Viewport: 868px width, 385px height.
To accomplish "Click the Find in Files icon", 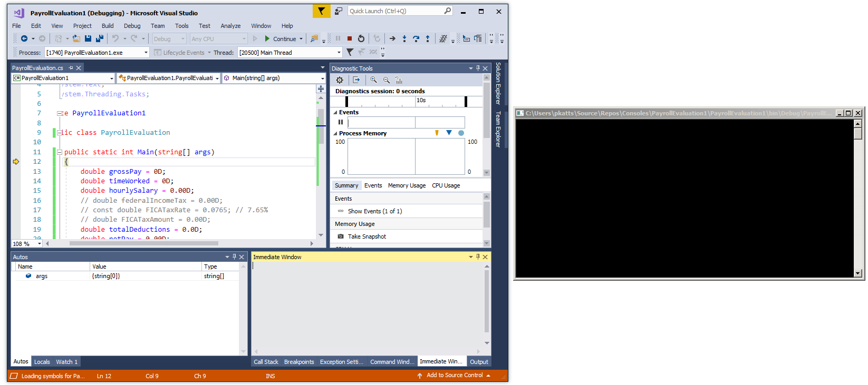I will (x=314, y=38).
